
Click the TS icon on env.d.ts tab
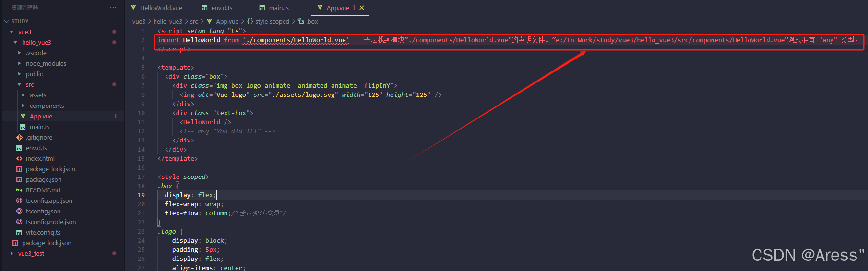(205, 8)
